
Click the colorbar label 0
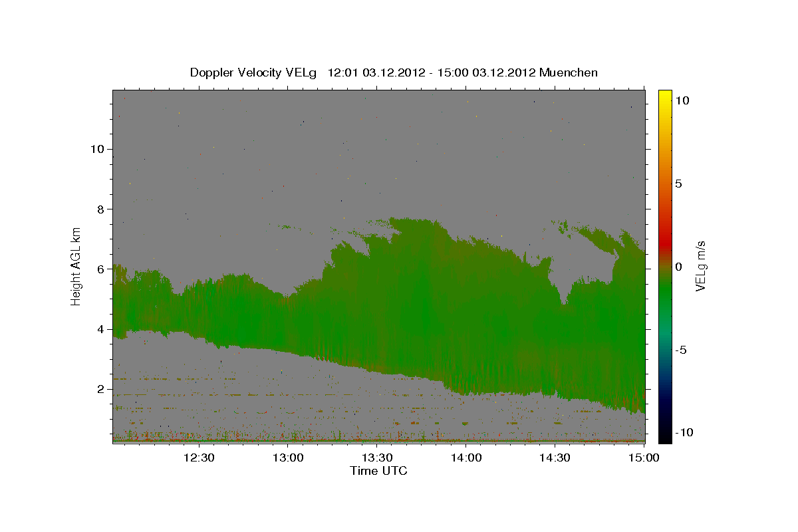point(678,267)
